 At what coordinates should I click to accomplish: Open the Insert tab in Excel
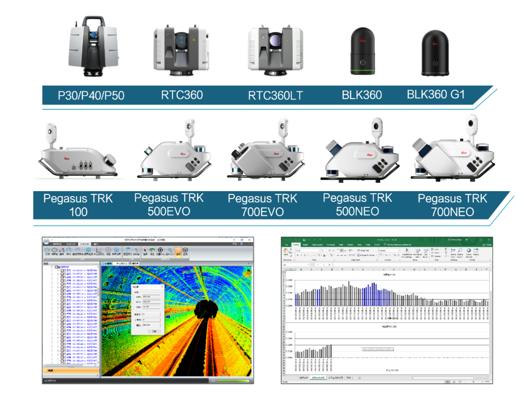[x=305, y=245]
